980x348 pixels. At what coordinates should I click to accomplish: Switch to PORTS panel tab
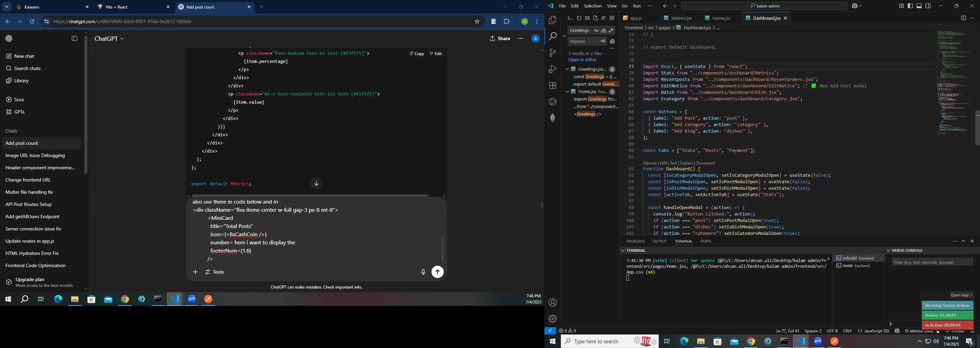point(706,241)
